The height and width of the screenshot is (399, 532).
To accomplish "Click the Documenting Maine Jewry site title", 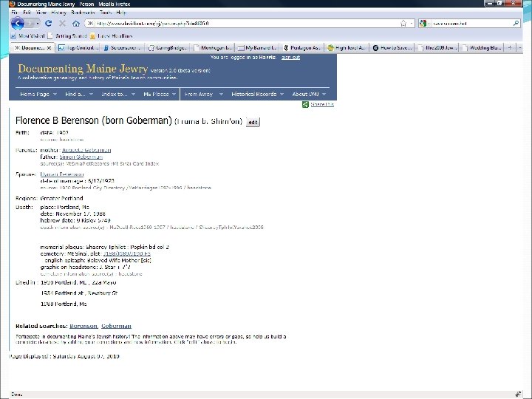I will pos(83,69).
